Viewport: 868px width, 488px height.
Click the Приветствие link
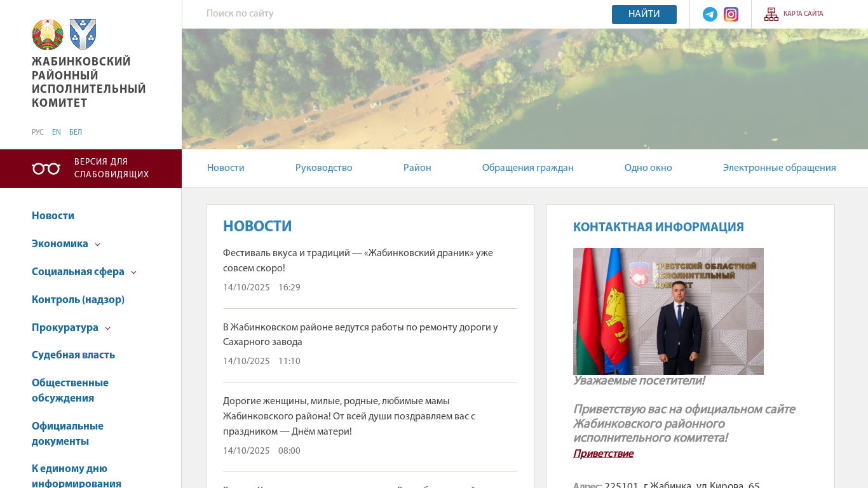coord(603,454)
